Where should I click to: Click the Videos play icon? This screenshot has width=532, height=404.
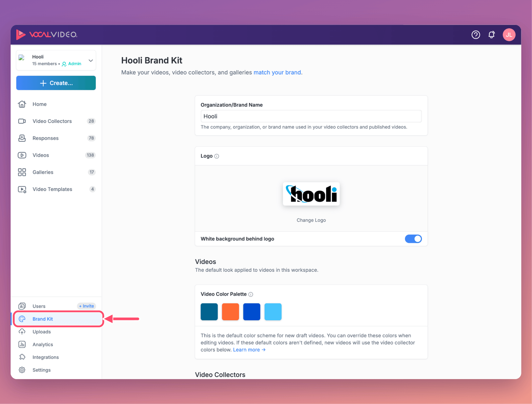tap(22, 155)
